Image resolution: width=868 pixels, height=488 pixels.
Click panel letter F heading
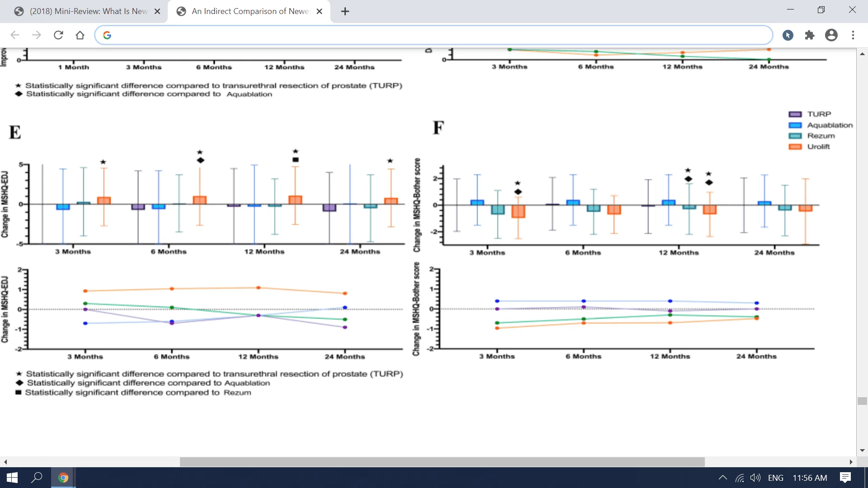(438, 128)
